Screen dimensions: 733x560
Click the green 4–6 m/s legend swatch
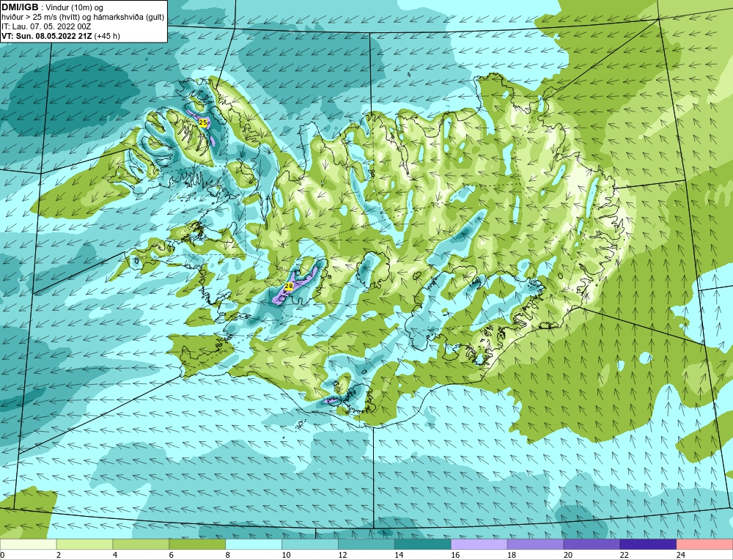(x=141, y=545)
